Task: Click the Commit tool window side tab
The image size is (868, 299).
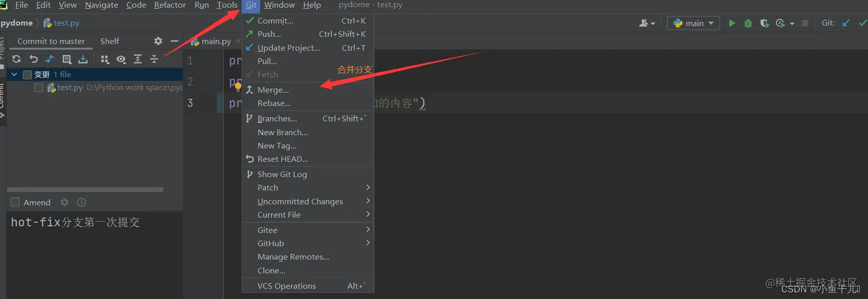Action: pos(2,100)
